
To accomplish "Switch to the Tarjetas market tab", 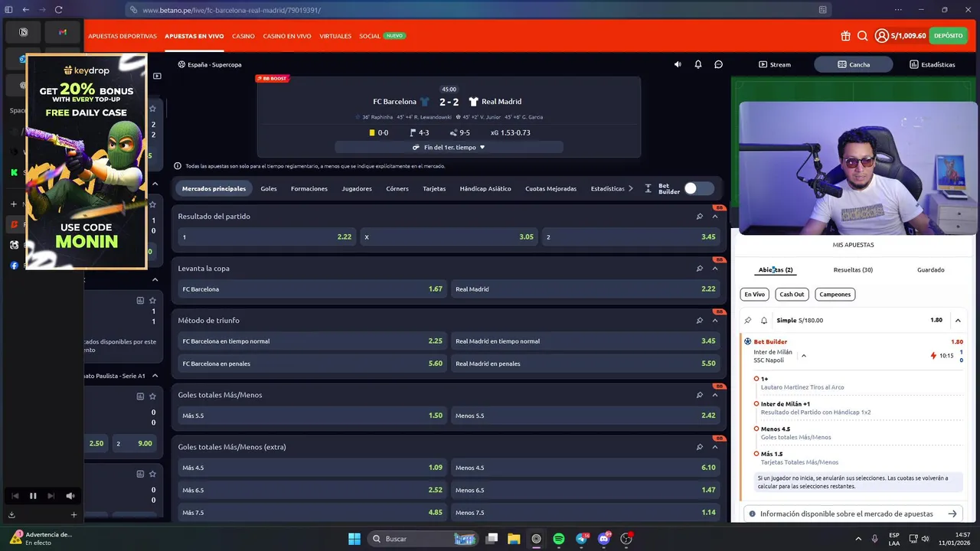I will [434, 188].
